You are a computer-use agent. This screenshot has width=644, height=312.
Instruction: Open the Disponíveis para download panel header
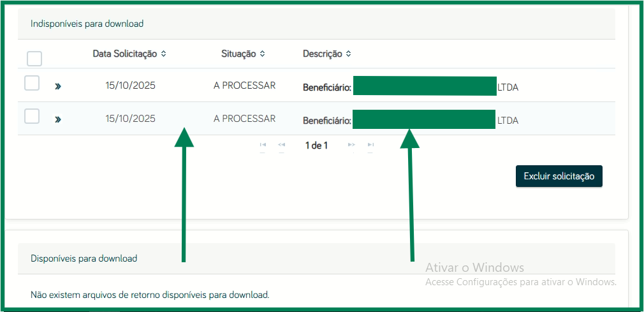click(84, 258)
